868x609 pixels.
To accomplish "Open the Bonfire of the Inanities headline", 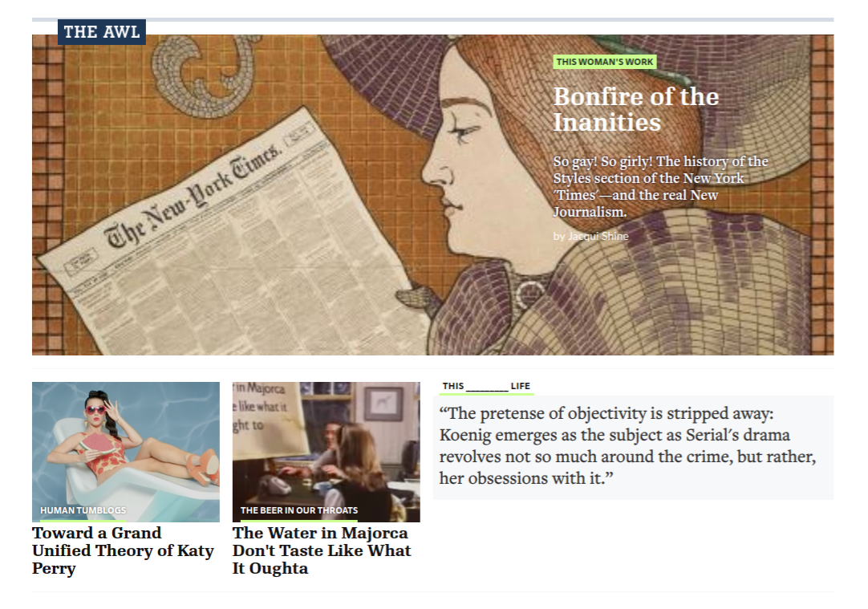I will click(636, 109).
